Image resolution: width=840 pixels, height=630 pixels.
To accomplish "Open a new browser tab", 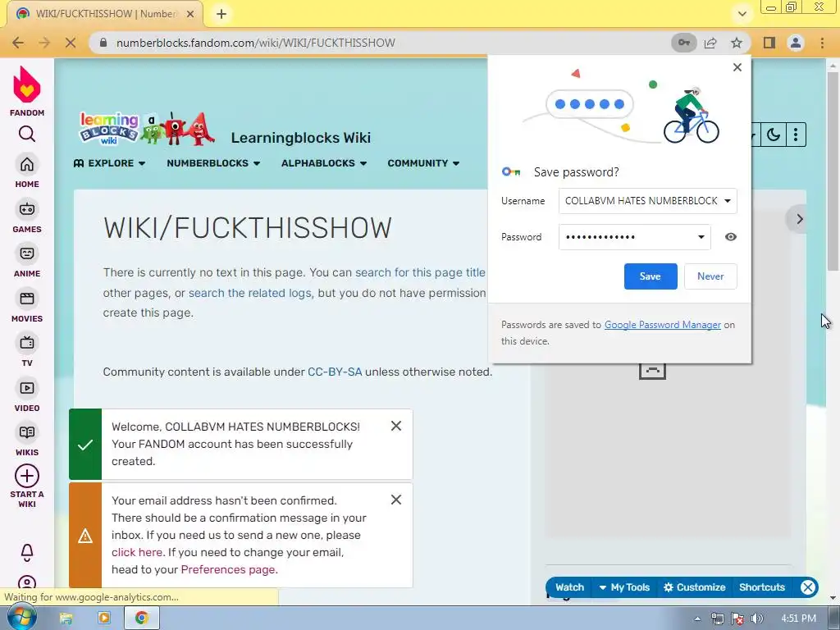I will 221,14.
